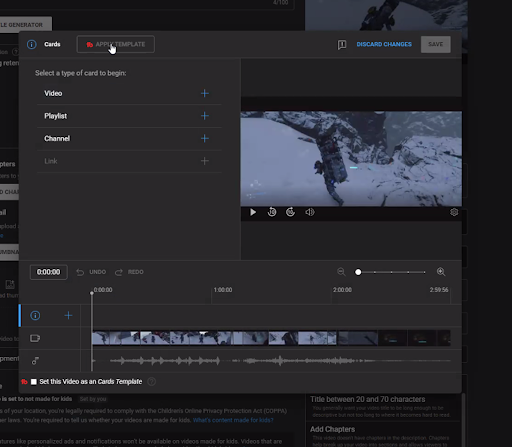Add a Video card with plus icon

click(205, 93)
